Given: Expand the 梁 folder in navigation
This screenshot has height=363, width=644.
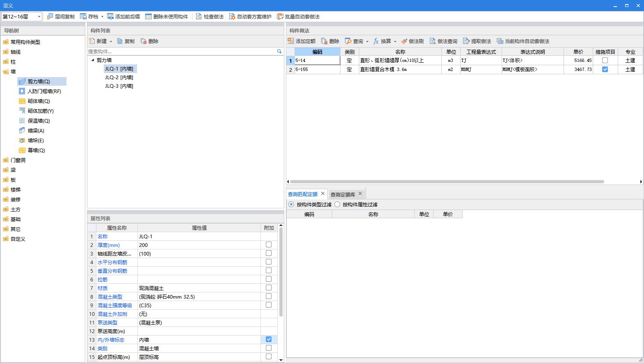Looking at the screenshot, I should (x=5, y=170).
